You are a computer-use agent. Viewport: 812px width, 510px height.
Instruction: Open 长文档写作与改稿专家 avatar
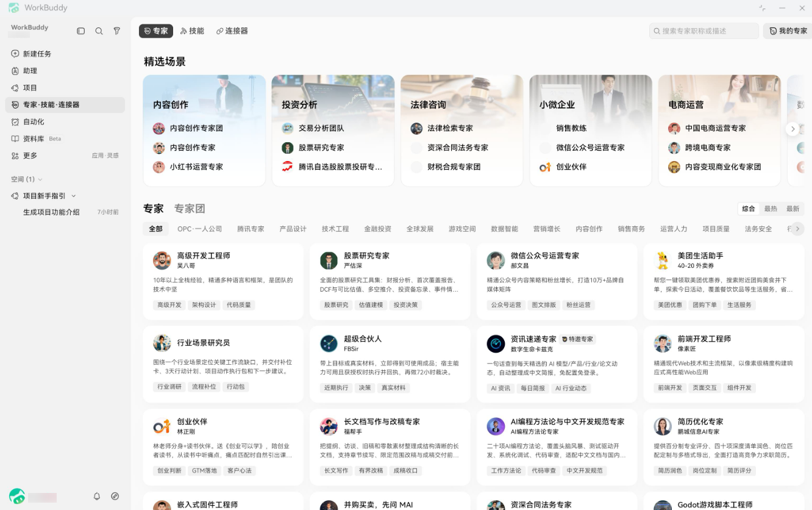tap(329, 426)
